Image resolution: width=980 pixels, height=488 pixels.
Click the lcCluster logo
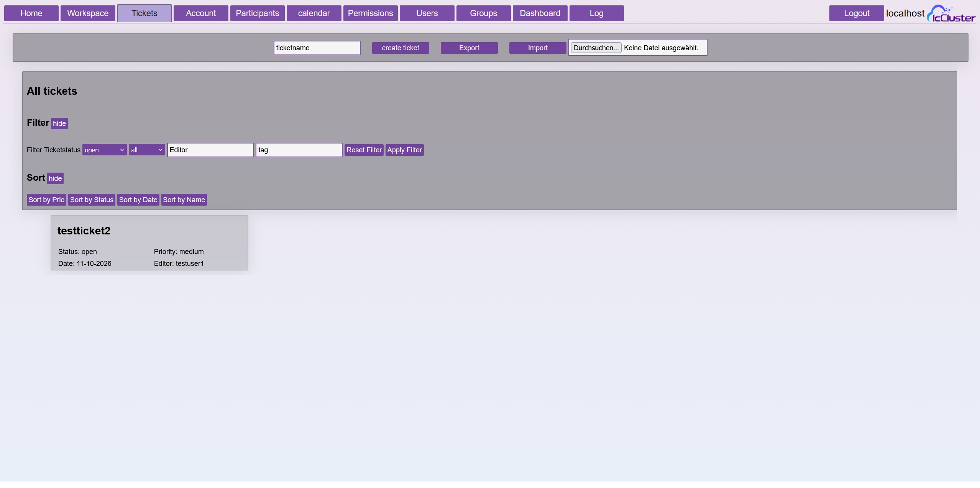[951, 13]
